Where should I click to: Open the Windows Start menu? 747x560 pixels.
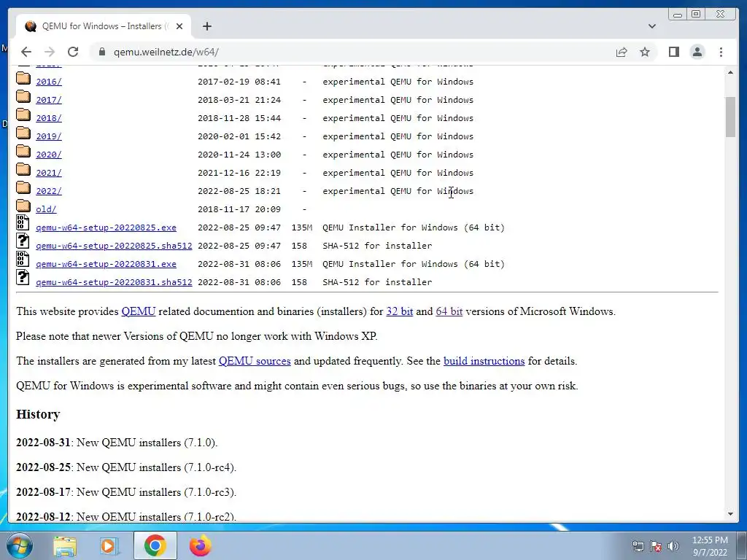pos(19,545)
